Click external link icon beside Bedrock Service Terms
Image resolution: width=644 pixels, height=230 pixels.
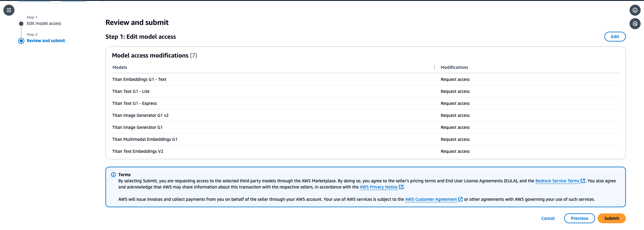click(583, 181)
